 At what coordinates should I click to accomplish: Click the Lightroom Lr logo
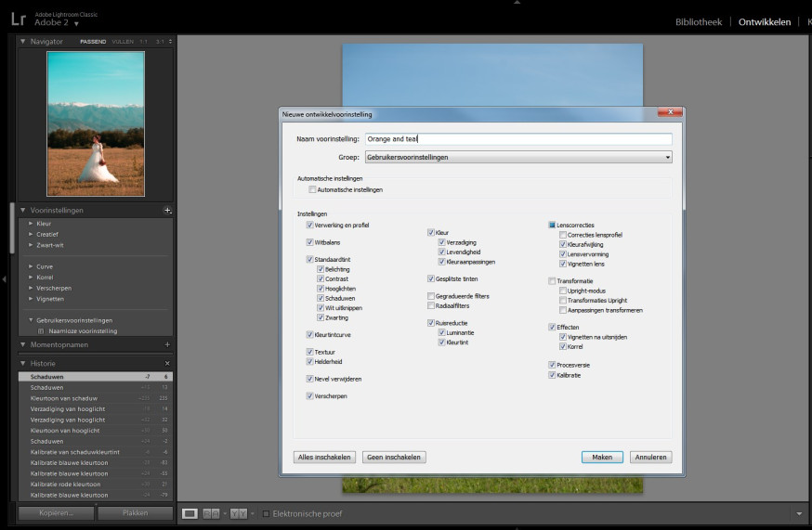point(19,19)
